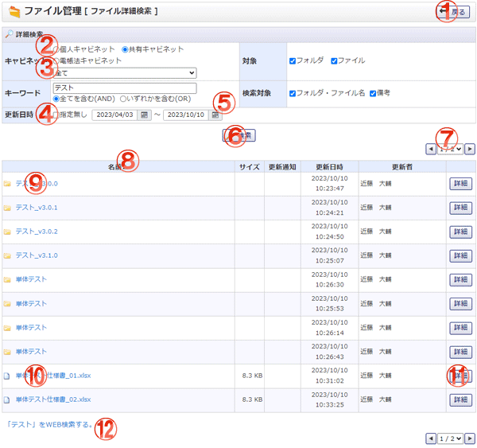477x448 pixels.
Task: Click 詳細 button for テスト_v3.0.1
Action: (x=460, y=208)
